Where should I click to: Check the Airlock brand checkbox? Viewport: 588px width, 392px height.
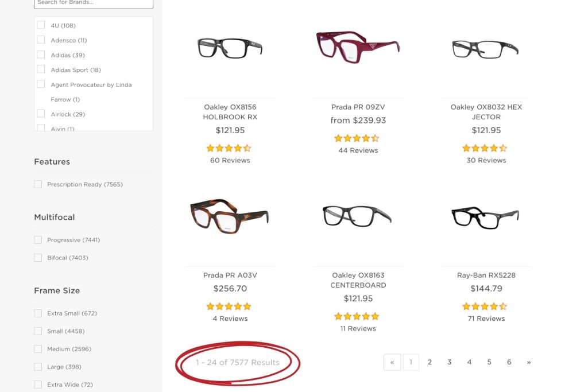[41, 114]
